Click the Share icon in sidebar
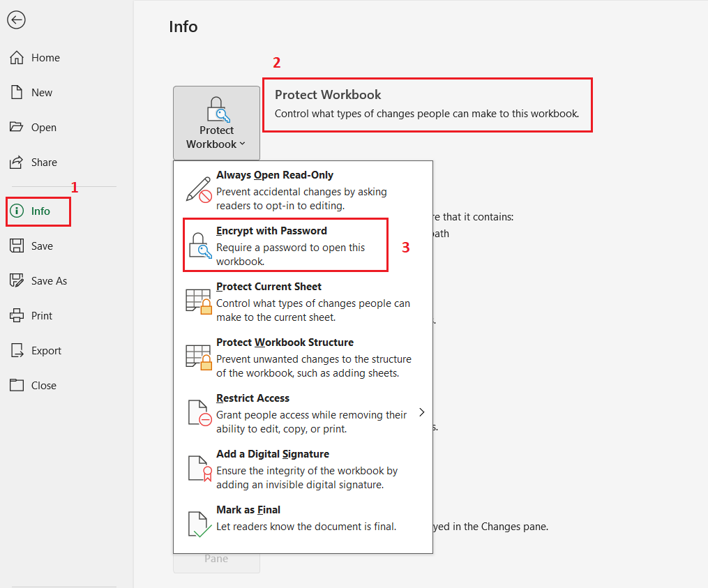Image resolution: width=708 pixels, height=588 pixels. [x=17, y=163]
